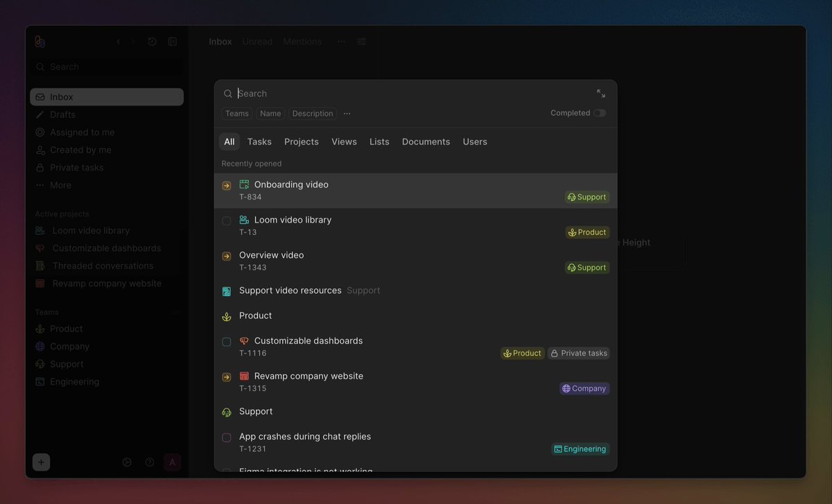Select the Name filter chip
Viewport: 832px width, 504px height.
point(270,114)
